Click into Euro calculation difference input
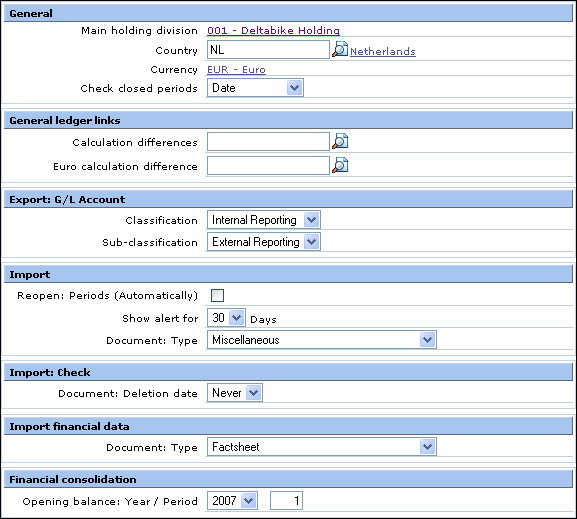The image size is (577, 519). coord(268,166)
